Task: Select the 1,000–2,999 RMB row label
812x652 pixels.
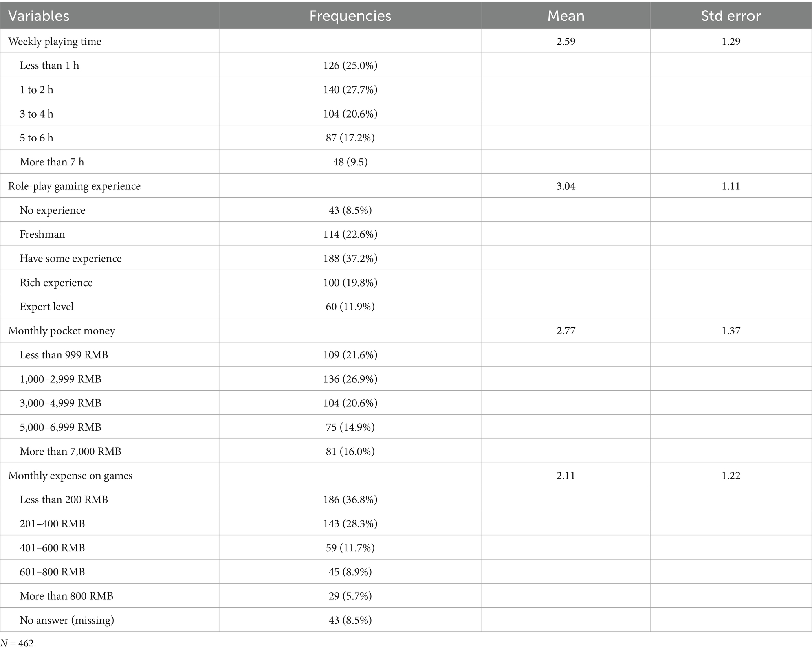Action: click(x=60, y=379)
